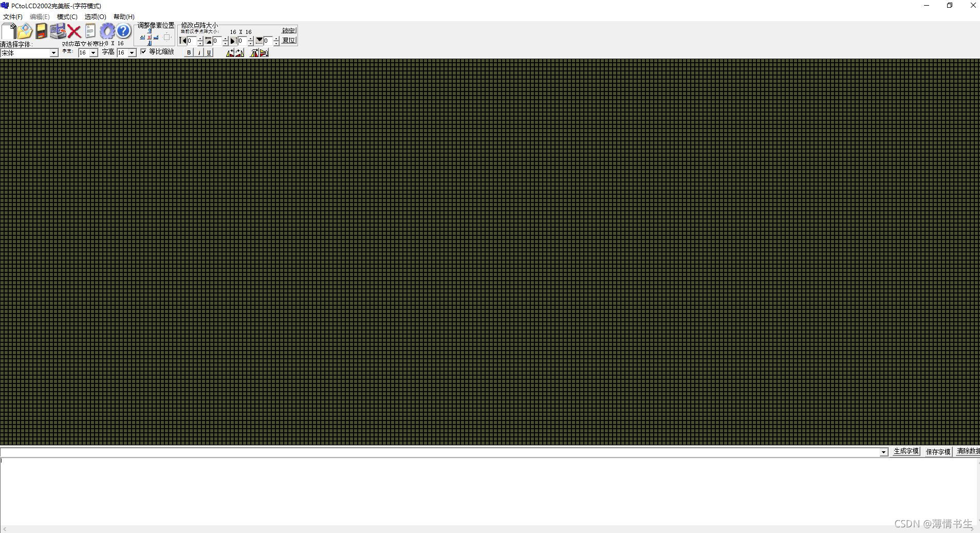Open the 编辑(E) menu
Screen dimensions: 980x533
40,17
